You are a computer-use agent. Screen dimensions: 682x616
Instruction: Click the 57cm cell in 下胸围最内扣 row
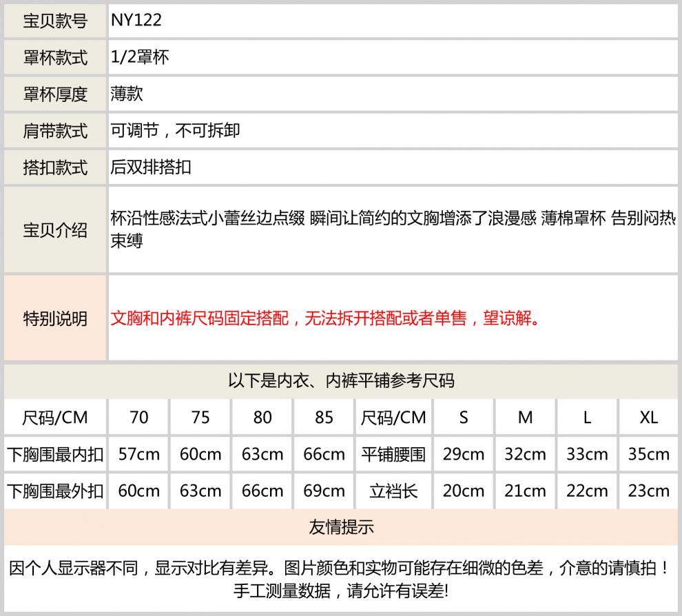(138, 455)
